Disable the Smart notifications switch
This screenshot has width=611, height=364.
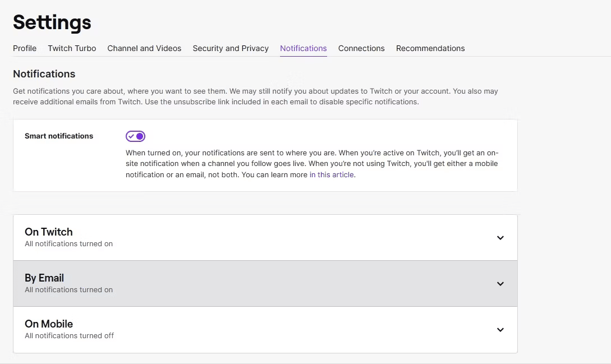pos(135,136)
